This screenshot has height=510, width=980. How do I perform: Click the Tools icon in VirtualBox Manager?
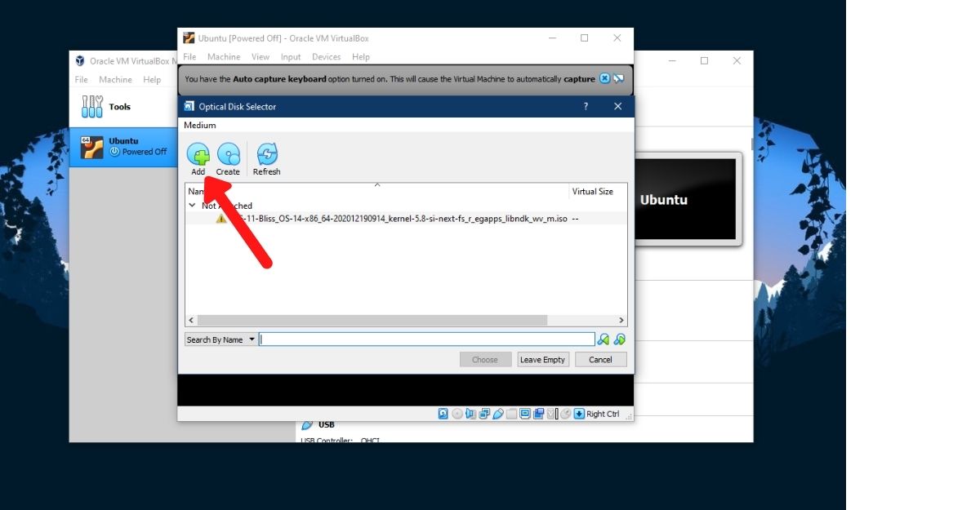(92, 106)
